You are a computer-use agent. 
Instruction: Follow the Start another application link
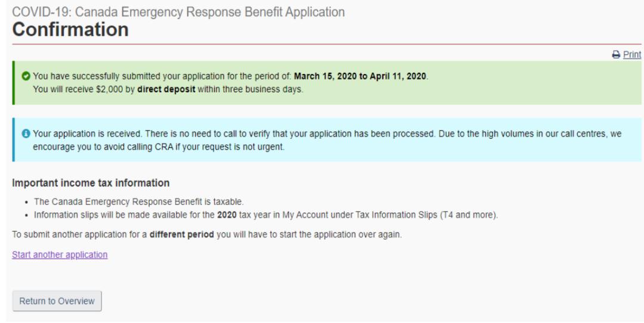[x=60, y=254]
